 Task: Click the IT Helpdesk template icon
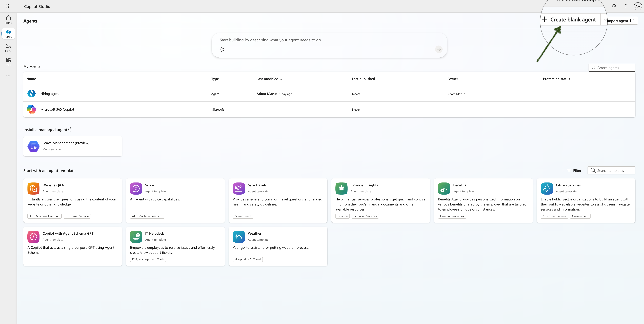(x=136, y=237)
